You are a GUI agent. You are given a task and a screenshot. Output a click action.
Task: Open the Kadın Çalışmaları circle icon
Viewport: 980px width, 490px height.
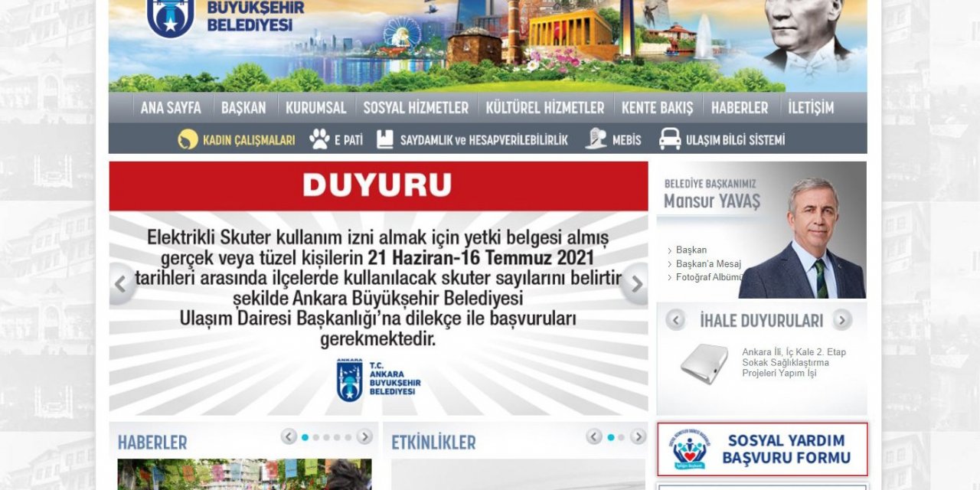pyautogui.click(x=188, y=139)
